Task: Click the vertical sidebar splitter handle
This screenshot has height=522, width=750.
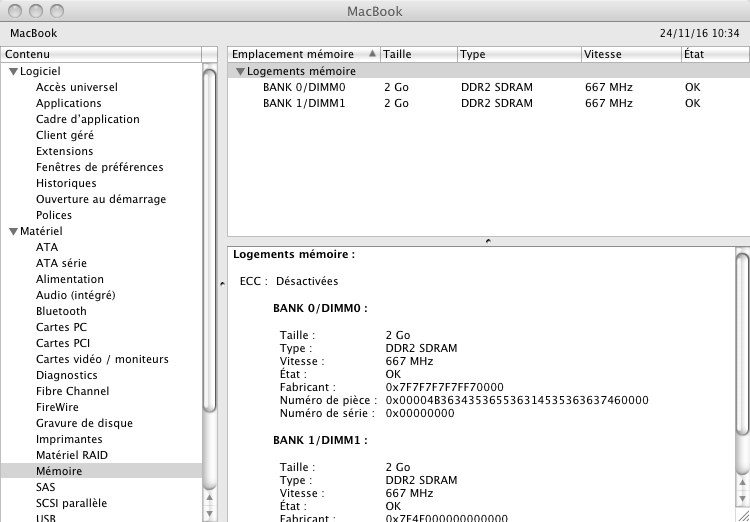Action: pyautogui.click(x=222, y=284)
